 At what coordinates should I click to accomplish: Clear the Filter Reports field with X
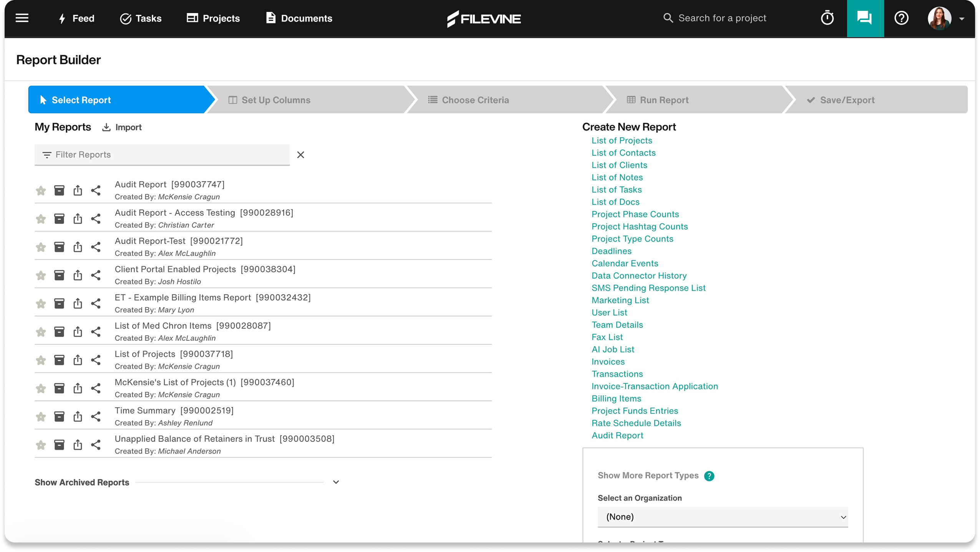[300, 155]
